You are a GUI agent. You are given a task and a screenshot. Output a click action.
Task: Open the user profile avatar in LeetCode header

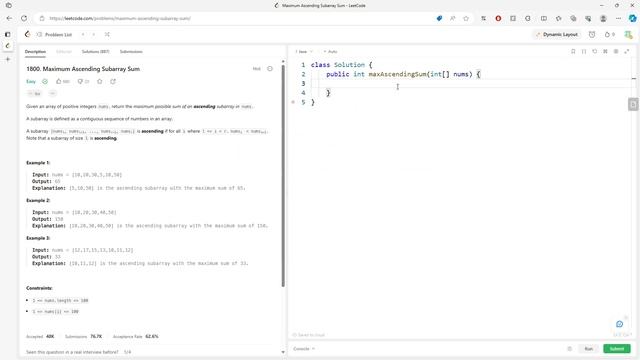point(628,35)
